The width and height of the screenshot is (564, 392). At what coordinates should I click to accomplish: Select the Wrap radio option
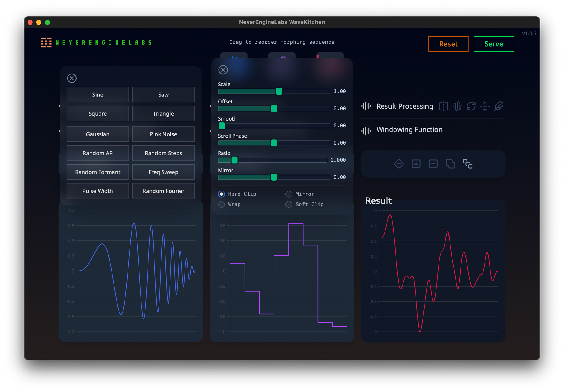coord(221,205)
